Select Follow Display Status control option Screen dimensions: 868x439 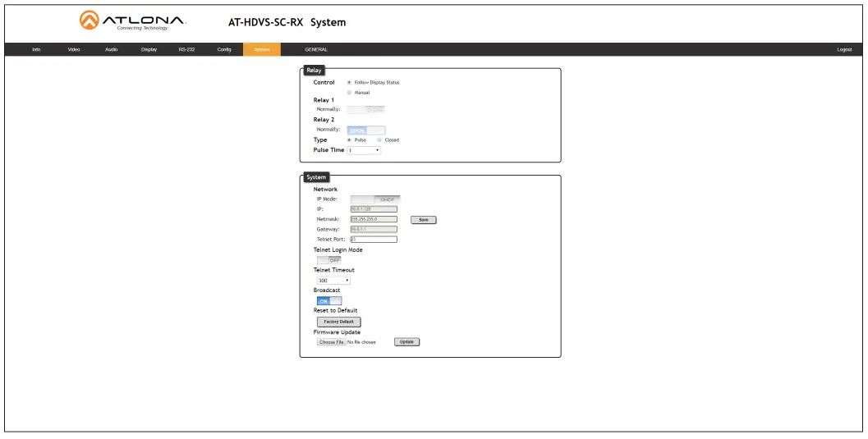pos(349,82)
